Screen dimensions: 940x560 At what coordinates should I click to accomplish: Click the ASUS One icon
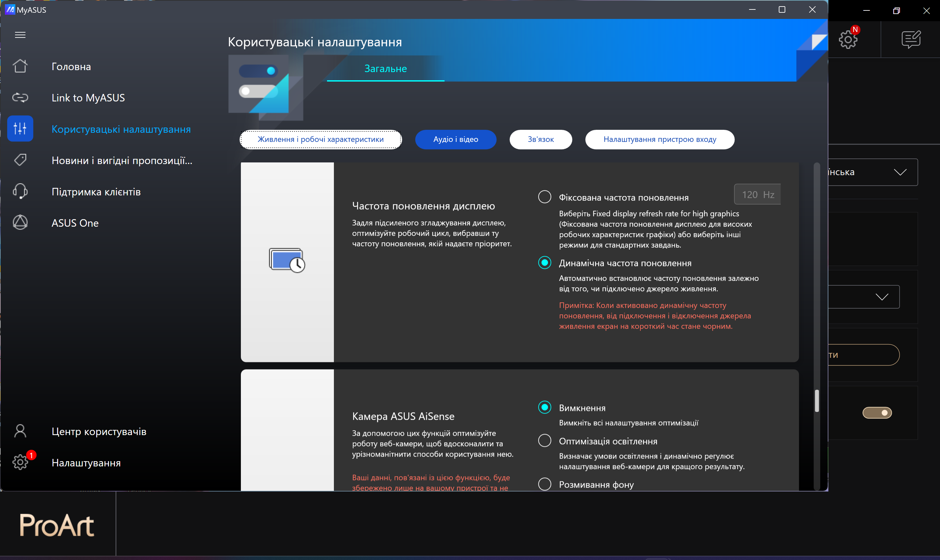[20, 223]
